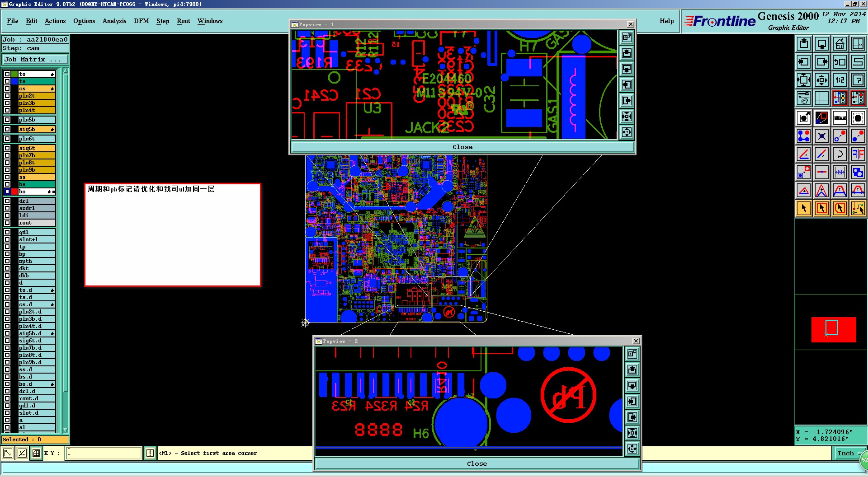868x477 pixels.
Task: Click the Home view icon
Action: (x=840, y=44)
